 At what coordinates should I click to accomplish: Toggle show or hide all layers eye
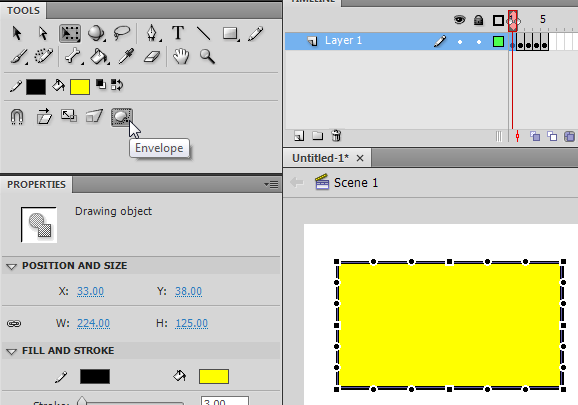[x=459, y=19]
